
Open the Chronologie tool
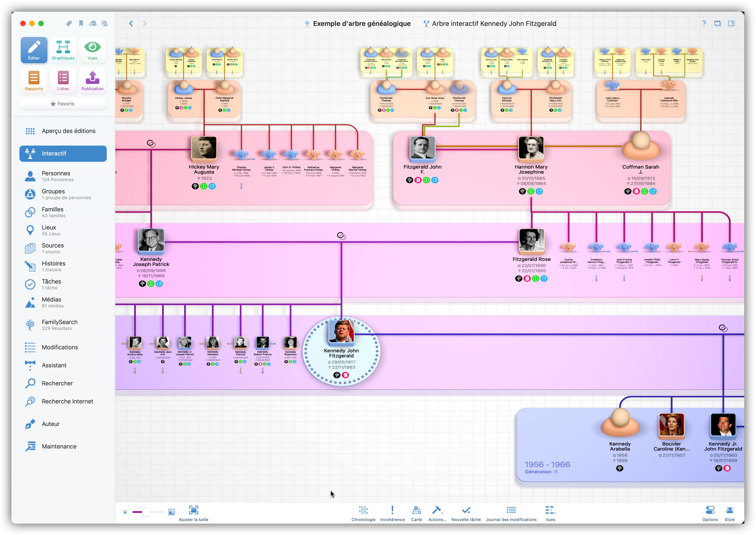pyautogui.click(x=363, y=513)
